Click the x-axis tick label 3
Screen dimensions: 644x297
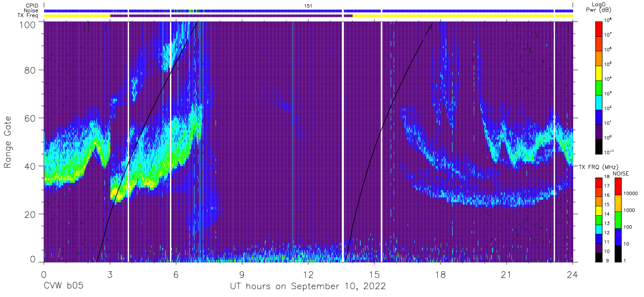coord(110,274)
